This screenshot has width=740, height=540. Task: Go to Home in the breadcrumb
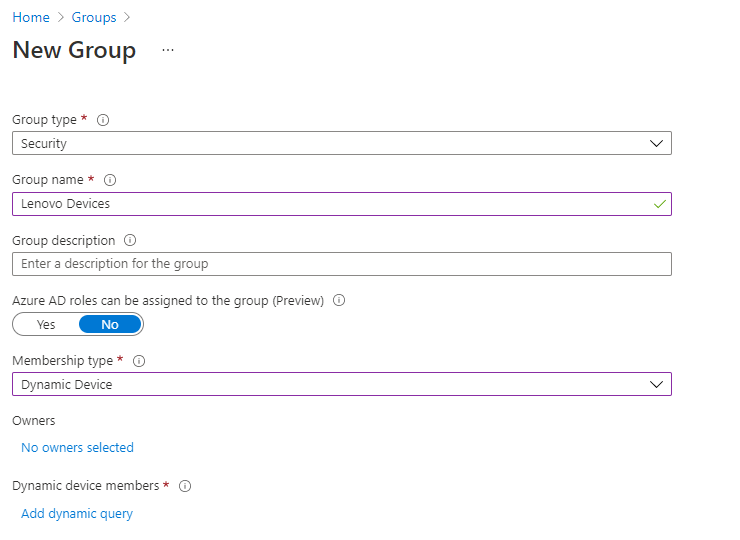click(x=31, y=17)
